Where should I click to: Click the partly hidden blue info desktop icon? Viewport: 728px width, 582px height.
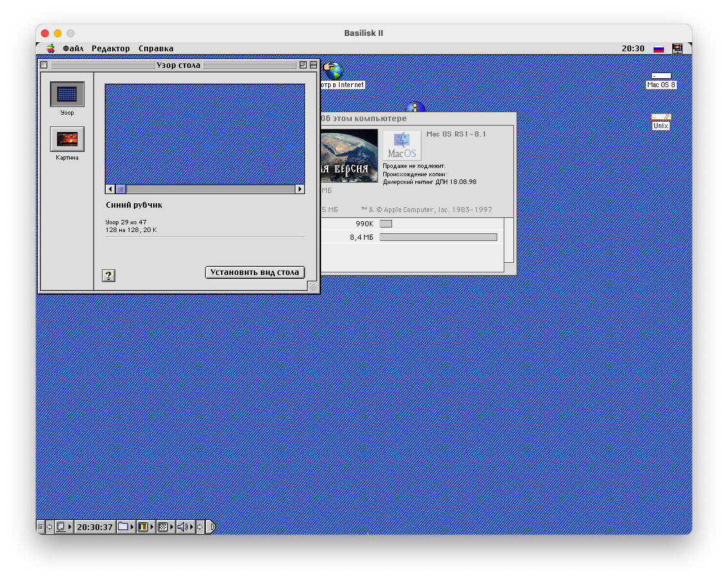(x=415, y=107)
